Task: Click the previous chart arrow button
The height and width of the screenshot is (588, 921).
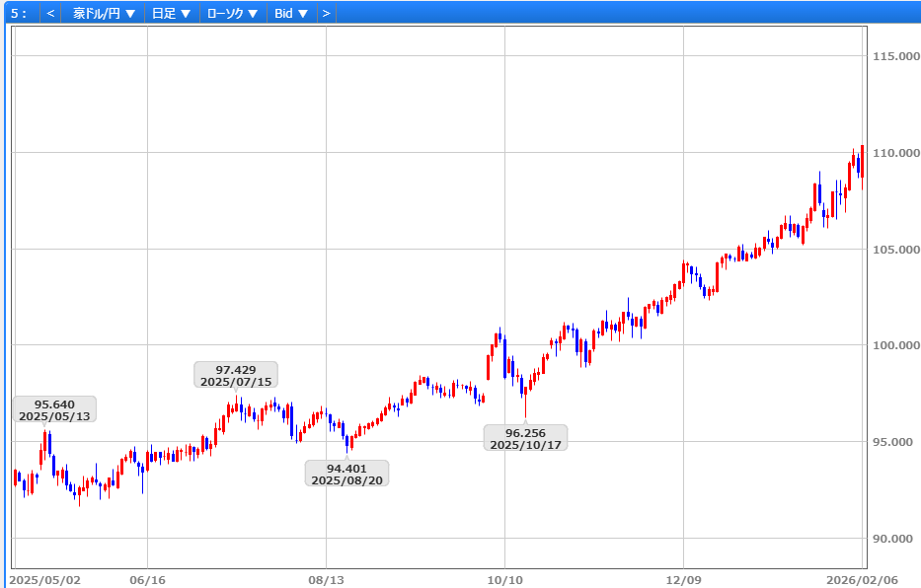Action: [51, 14]
